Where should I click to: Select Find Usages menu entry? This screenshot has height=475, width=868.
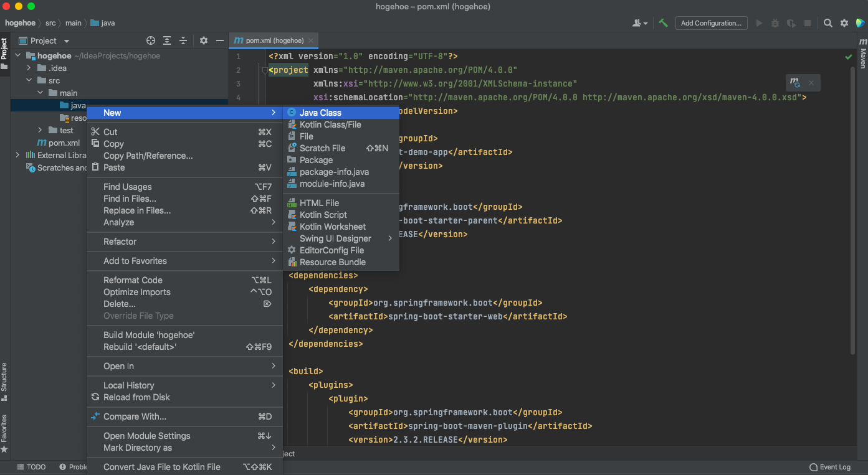184,187
